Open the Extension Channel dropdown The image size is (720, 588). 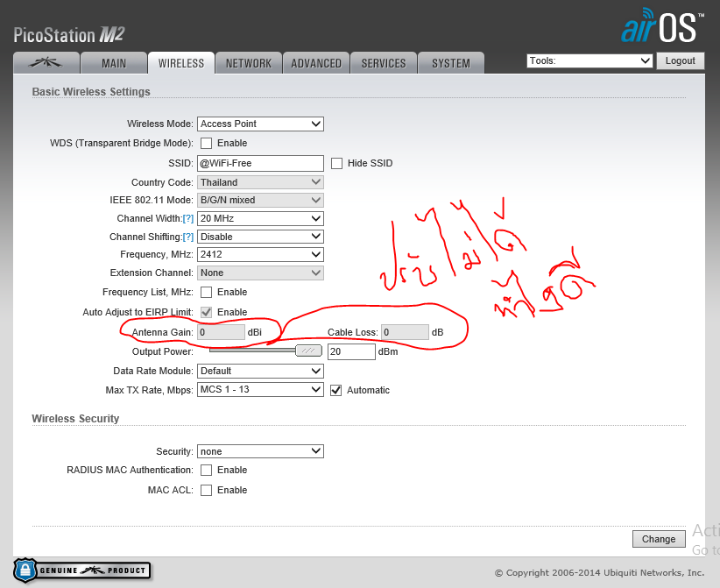pyautogui.click(x=260, y=273)
